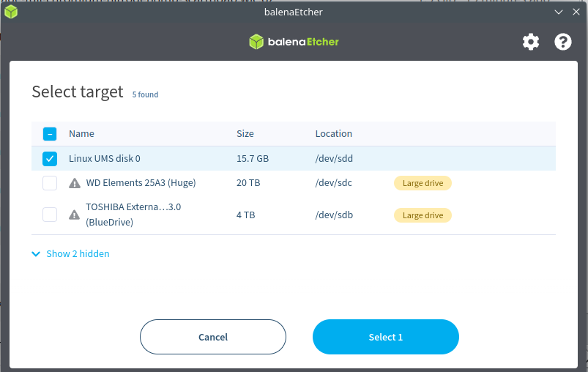Select the /dev/sdd location cell

tap(335, 159)
